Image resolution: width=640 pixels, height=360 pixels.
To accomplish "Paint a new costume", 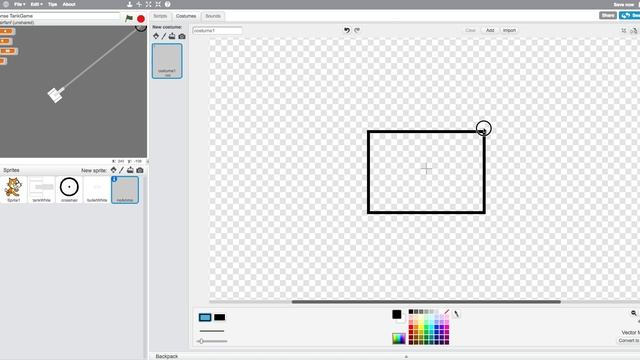I will tap(164, 36).
